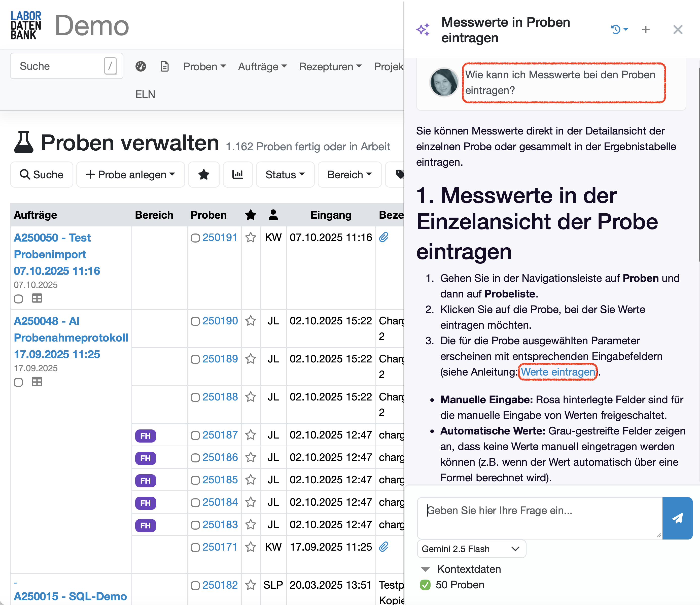Click the document icon in navbar

(x=164, y=66)
